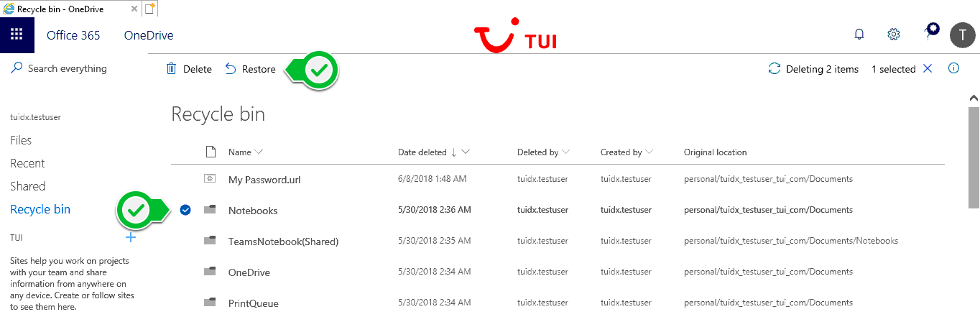The height and width of the screenshot is (322, 980).
Task: Expand the Name column sort menu
Action: [x=259, y=152]
